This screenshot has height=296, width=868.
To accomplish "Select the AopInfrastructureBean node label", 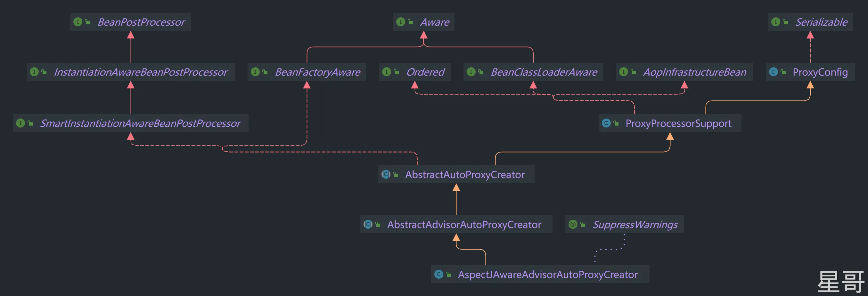I will point(694,72).
